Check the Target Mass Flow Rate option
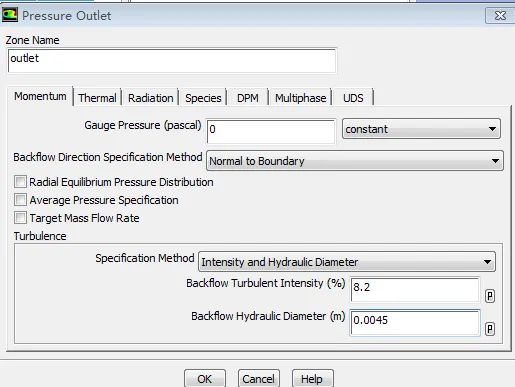The image size is (515, 387). coord(20,218)
